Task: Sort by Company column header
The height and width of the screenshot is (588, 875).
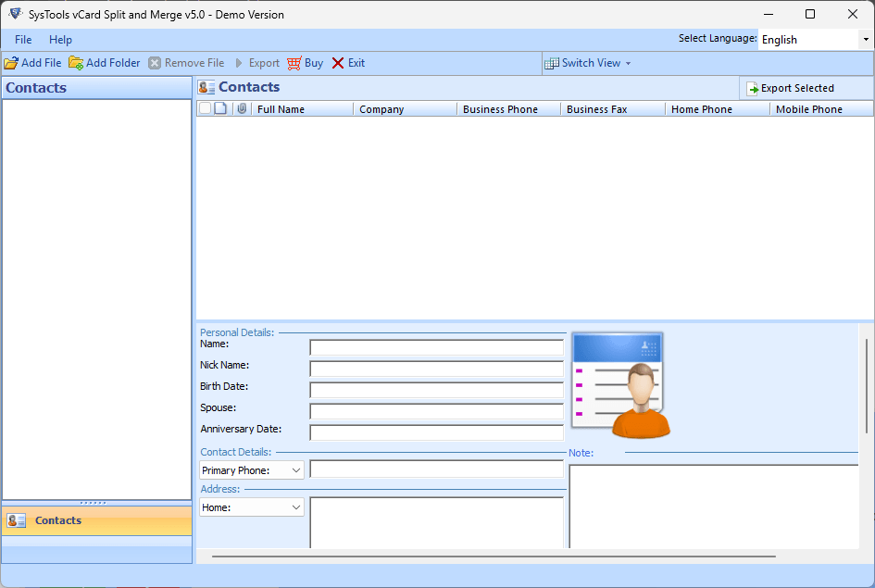Action: click(x=406, y=109)
